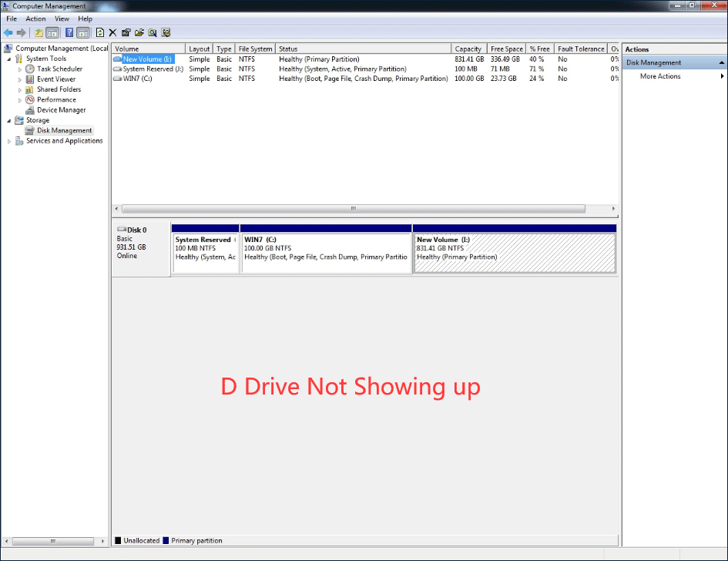Click the Delete toolbar icon
This screenshot has width=728, height=561.
pyautogui.click(x=112, y=32)
